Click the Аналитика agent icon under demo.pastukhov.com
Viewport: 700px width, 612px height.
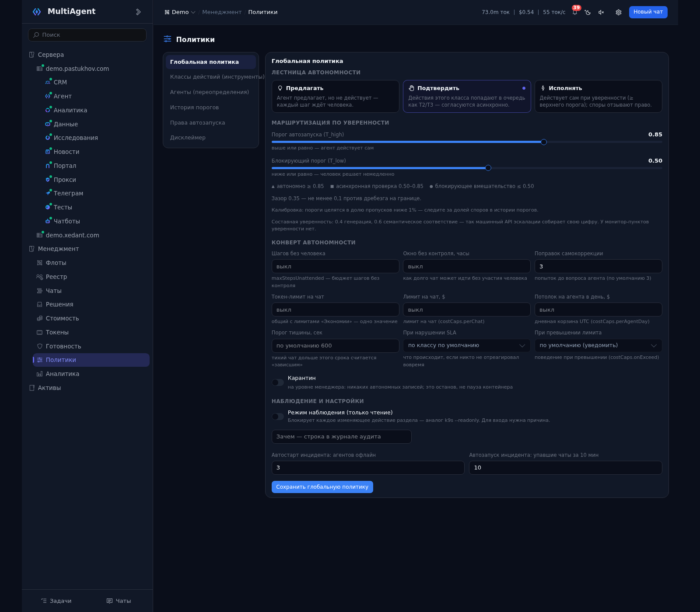coord(48,110)
